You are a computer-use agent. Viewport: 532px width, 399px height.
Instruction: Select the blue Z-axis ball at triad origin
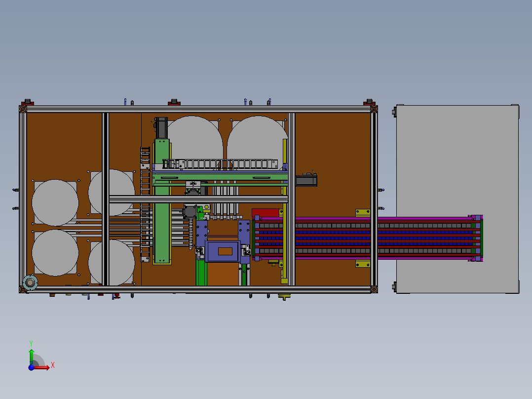31,367
